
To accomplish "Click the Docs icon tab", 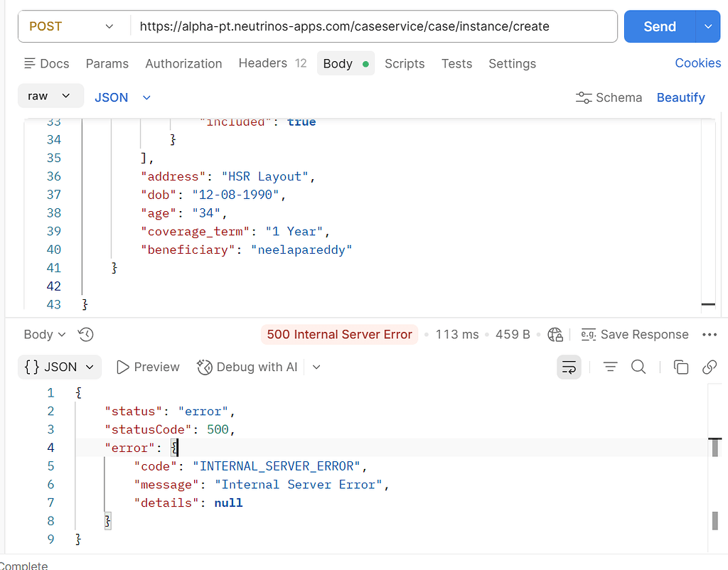I will 46,63.
